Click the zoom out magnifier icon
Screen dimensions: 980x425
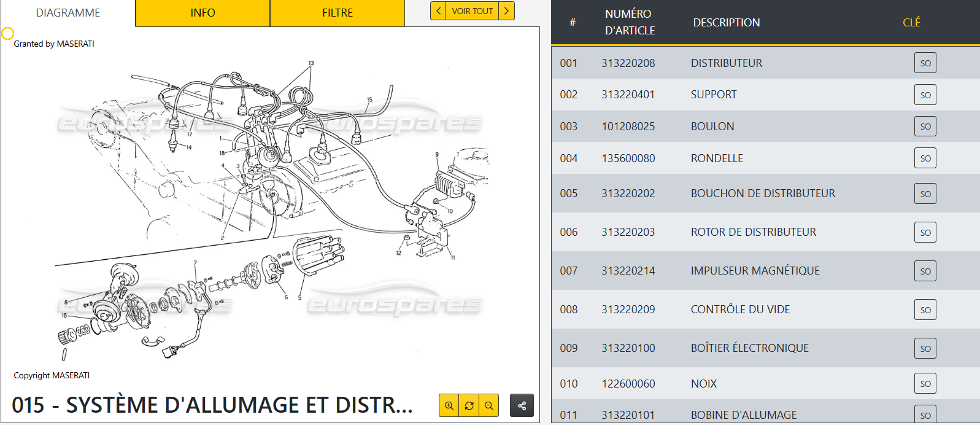coord(489,405)
